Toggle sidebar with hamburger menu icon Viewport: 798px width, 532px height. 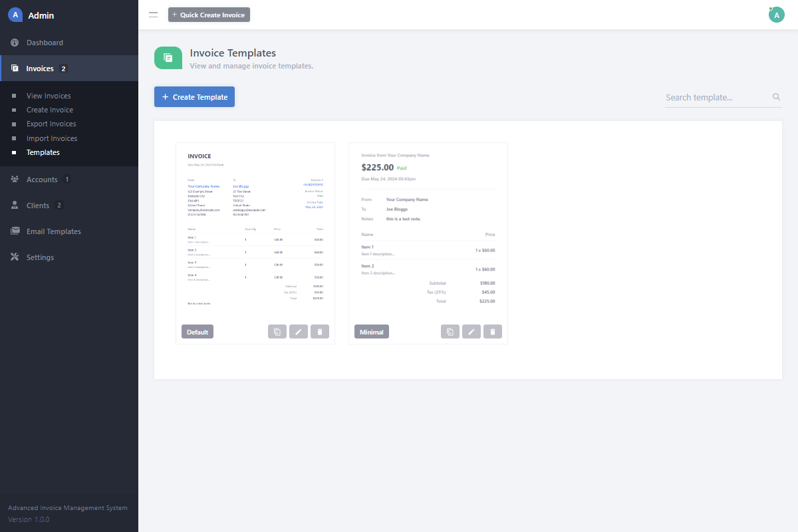tap(154, 15)
